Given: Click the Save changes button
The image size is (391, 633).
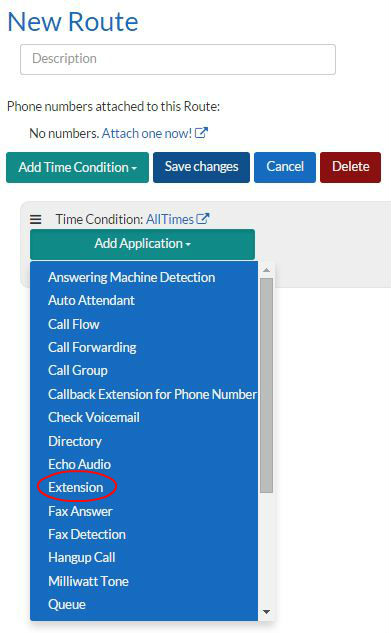Looking at the screenshot, I should click(x=201, y=167).
